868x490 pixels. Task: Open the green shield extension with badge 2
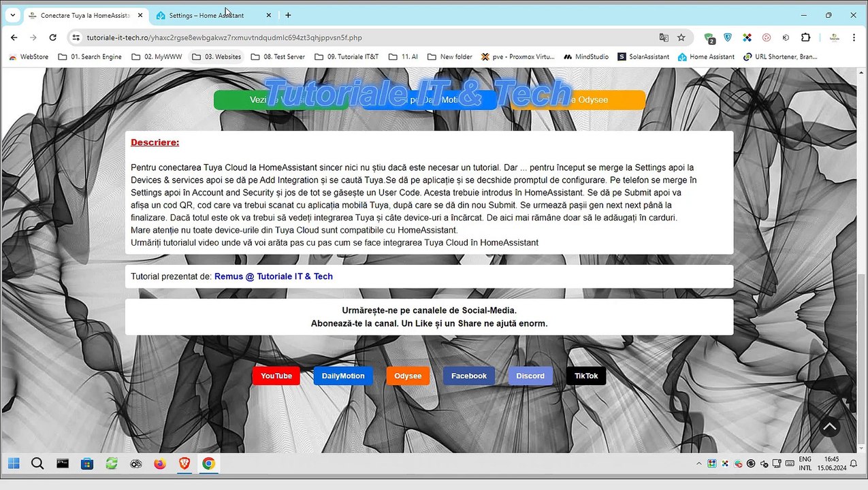[x=709, y=38]
